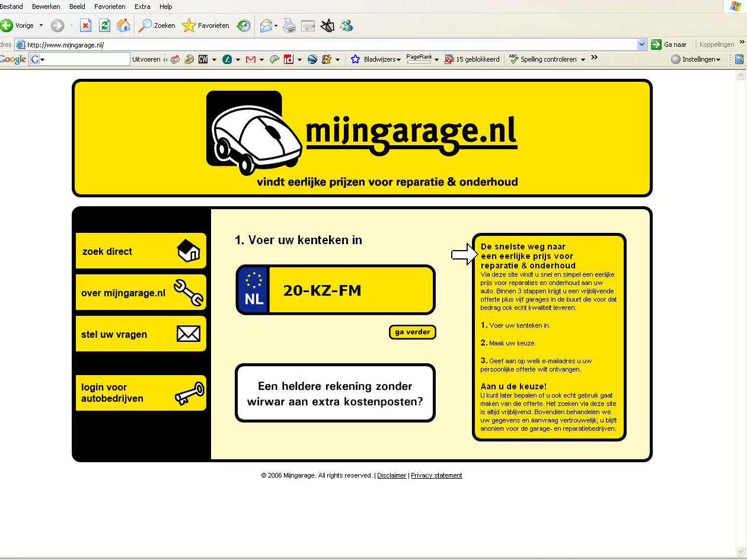Screen dimensions: 747x560
Task: Open the Messenger people icon
Action: click(346, 25)
